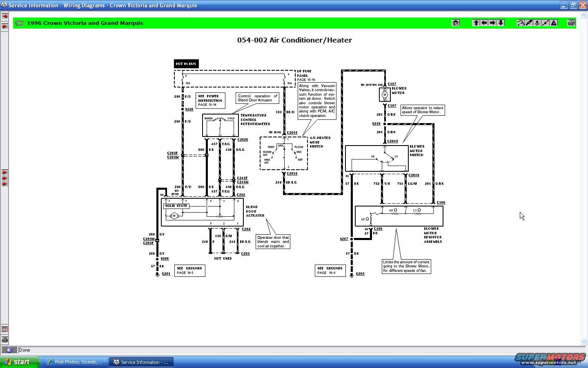Click the home icon in green toolbar
Viewport: 588px width, 368px height.
tap(456, 23)
